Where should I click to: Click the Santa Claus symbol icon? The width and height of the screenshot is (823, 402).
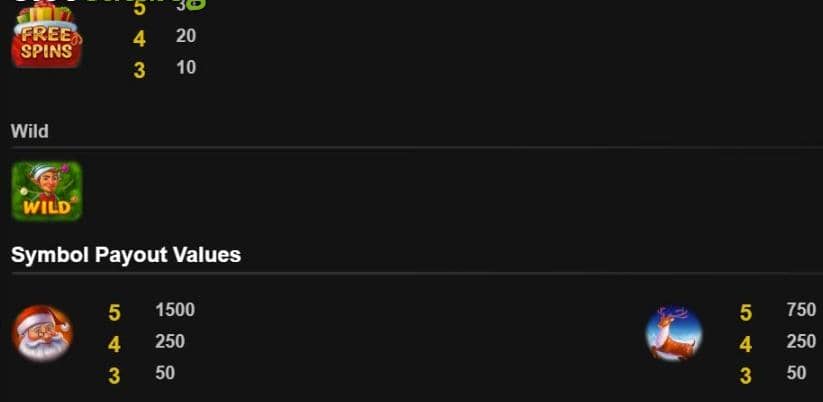pyautogui.click(x=43, y=334)
